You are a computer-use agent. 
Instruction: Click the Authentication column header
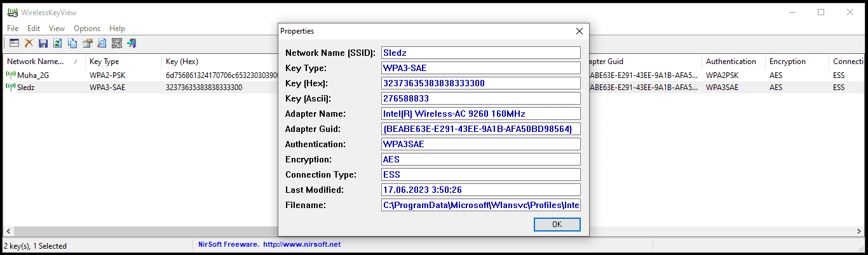(x=731, y=62)
